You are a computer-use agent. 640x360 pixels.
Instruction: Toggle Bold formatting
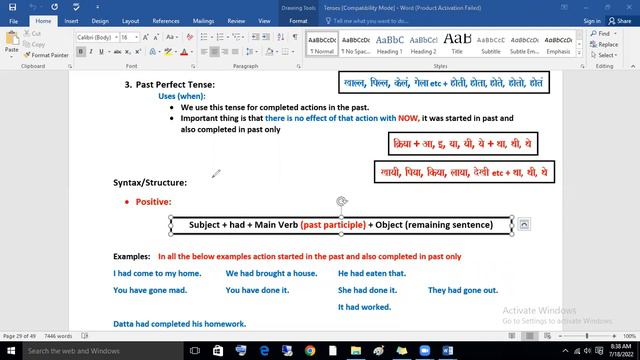80,52
